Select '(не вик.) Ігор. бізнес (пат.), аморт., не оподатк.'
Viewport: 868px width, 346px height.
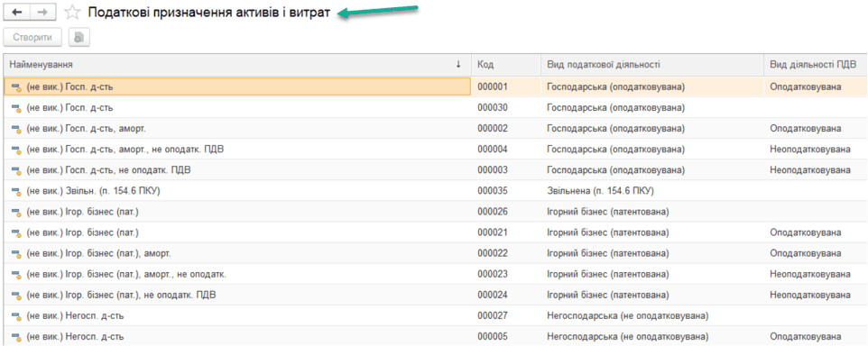pos(126,275)
